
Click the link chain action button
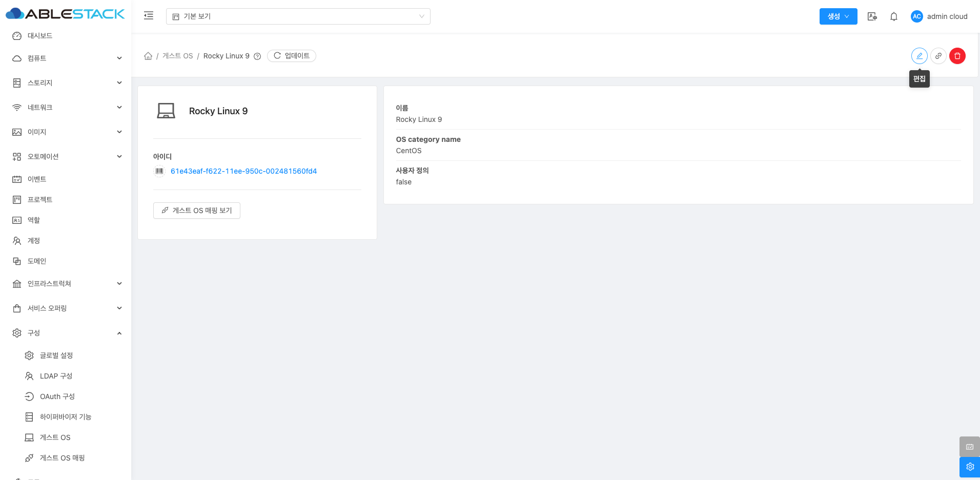click(938, 56)
